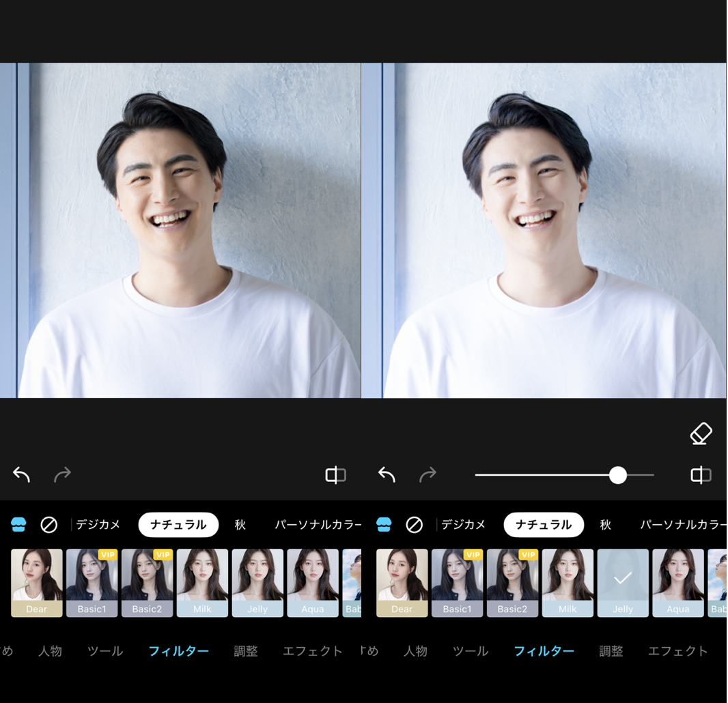Image resolution: width=728 pixels, height=703 pixels.
Task: Choose the VIP Basic1 filter in right editor
Action: [457, 582]
